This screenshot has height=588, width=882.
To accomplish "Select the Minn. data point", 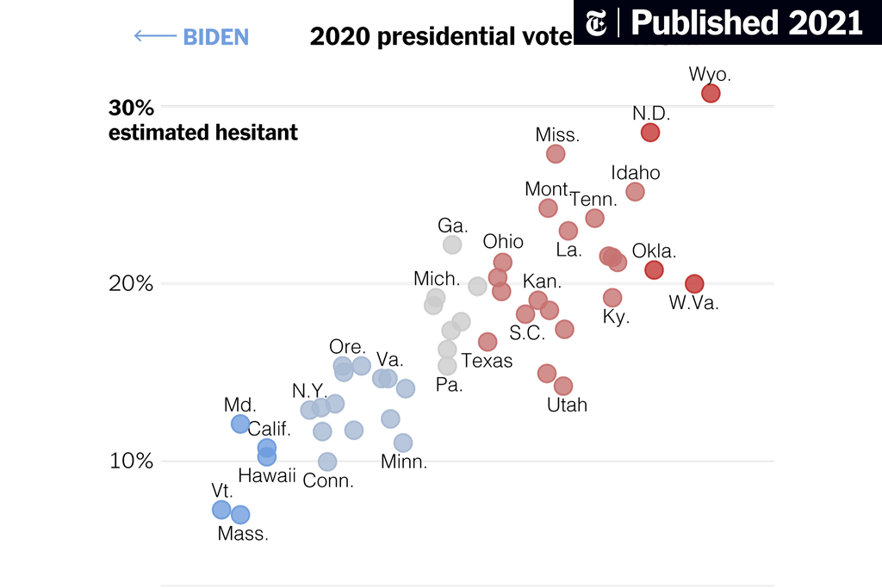I will [403, 443].
